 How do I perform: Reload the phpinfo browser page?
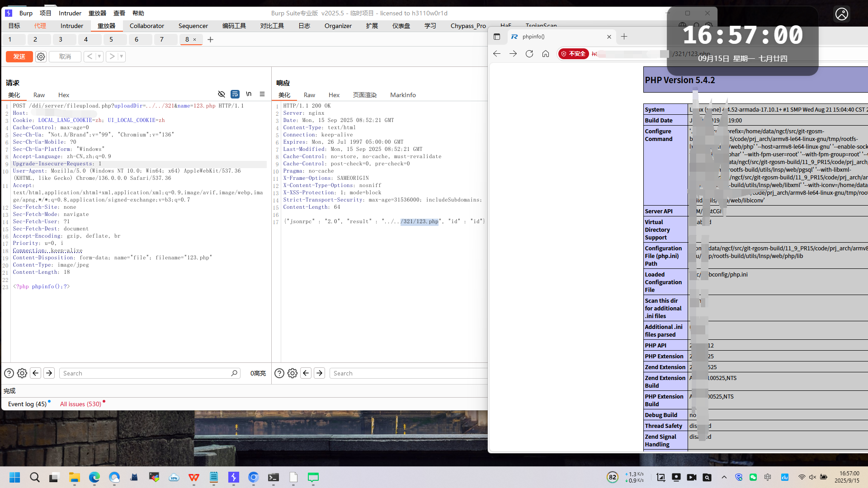529,54
